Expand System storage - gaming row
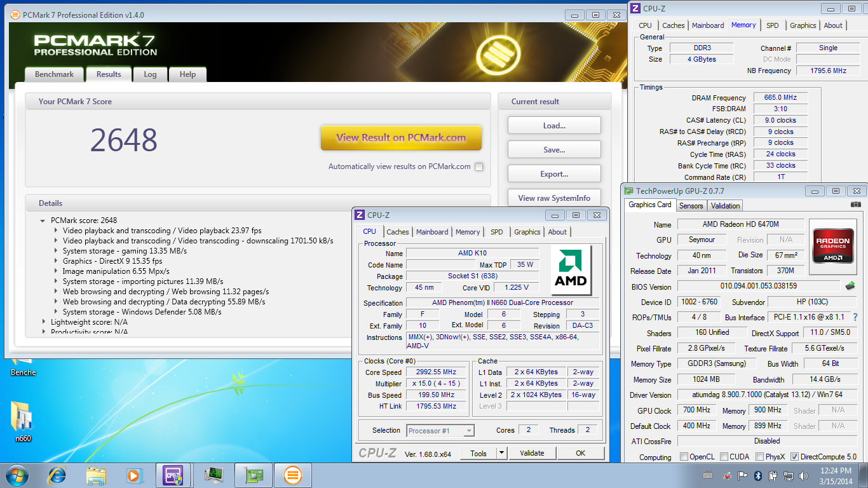 click(x=55, y=251)
